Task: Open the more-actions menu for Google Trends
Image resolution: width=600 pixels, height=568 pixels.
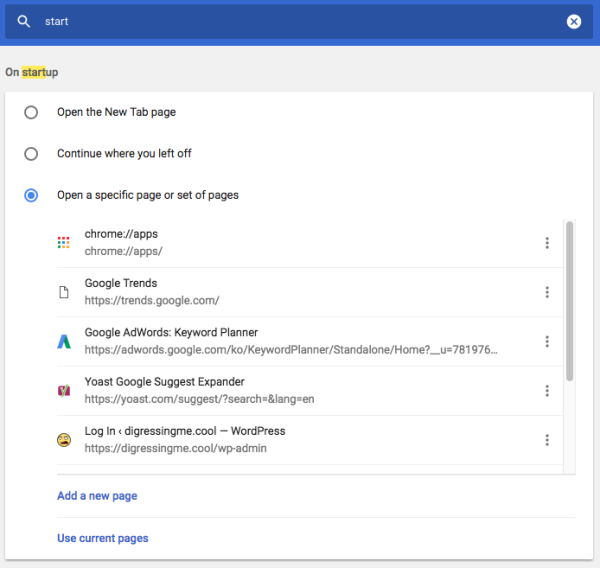Action: point(547,292)
